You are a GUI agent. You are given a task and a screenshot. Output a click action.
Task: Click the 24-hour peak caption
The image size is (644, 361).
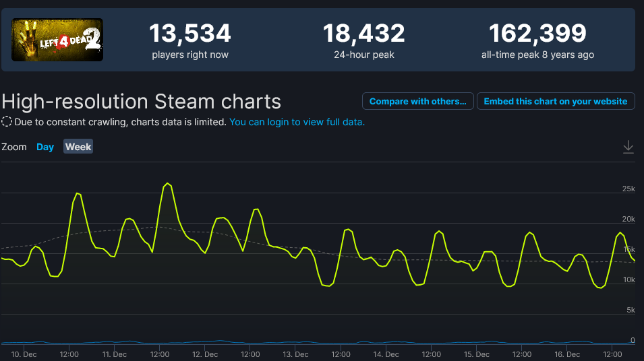pos(364,55)
